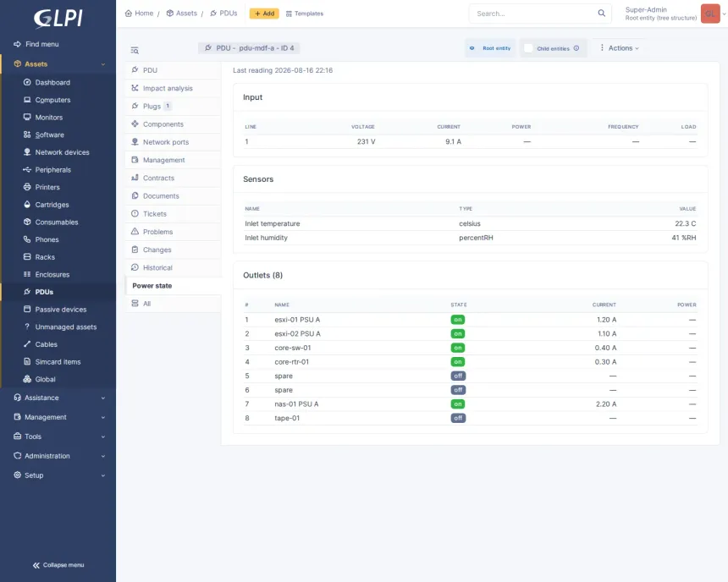Click the Monitors icon in sidebar
This screenshot has height=582, width=728.
[x=27, y=117]
